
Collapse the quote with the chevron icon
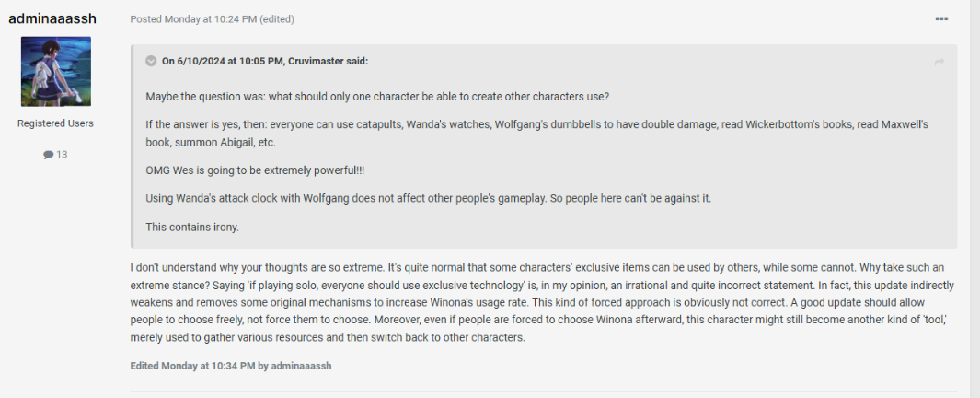[x=151, y=62]
